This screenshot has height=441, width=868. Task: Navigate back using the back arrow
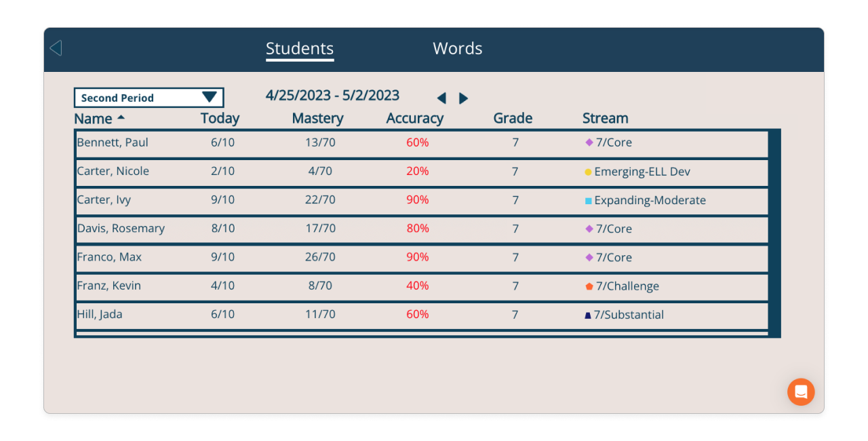pos(56,48)
